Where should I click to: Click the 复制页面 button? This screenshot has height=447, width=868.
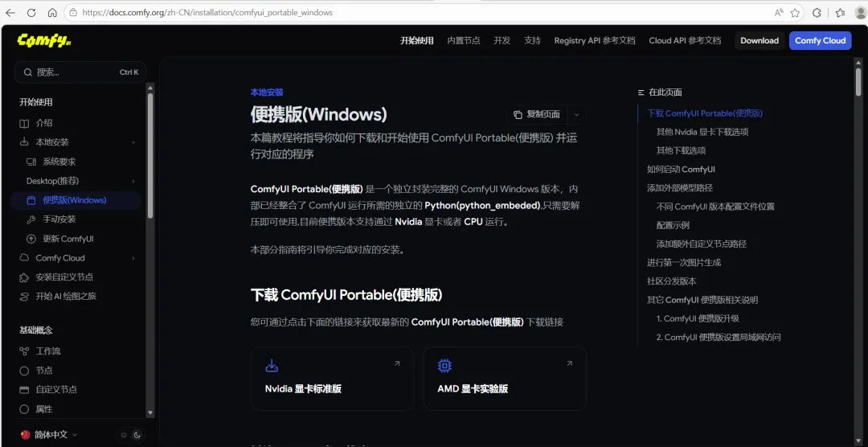click(536, 115)
